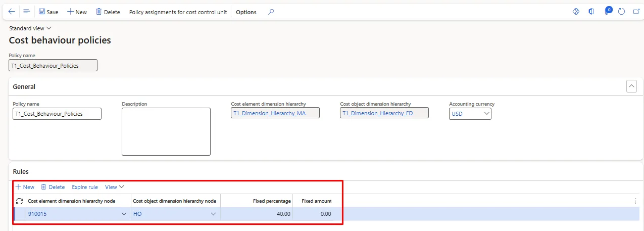Select the row marker for 910015
The width and height of the screenshot is (644, 231).
pos(19,214)
